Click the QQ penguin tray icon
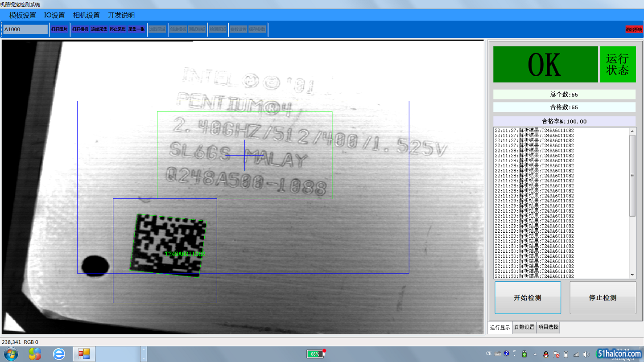The height and width of the screenshot is (362, 644). coord(546,354)
